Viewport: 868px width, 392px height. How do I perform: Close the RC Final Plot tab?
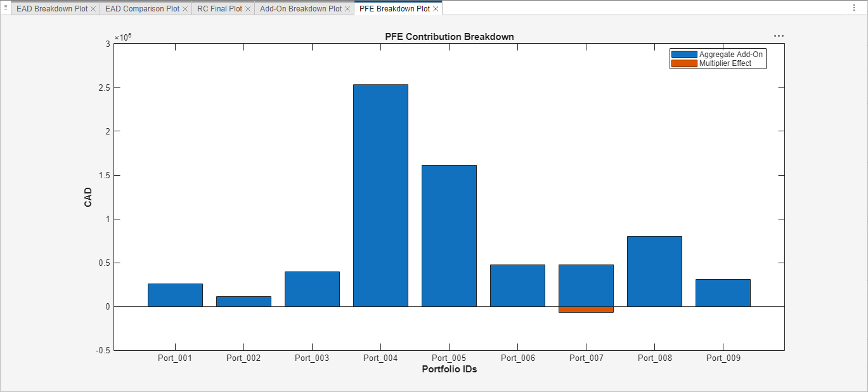pos(248,8)
